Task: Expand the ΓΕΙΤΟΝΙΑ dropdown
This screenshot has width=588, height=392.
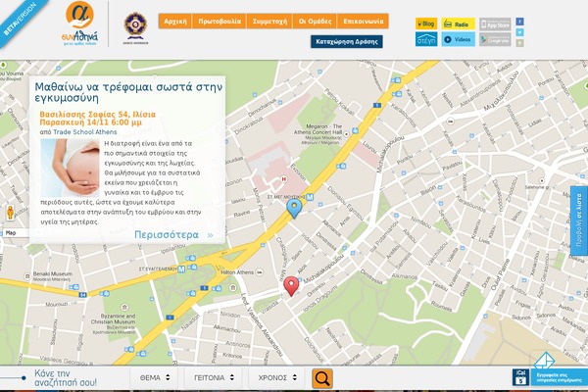Action: pos(214,377)
